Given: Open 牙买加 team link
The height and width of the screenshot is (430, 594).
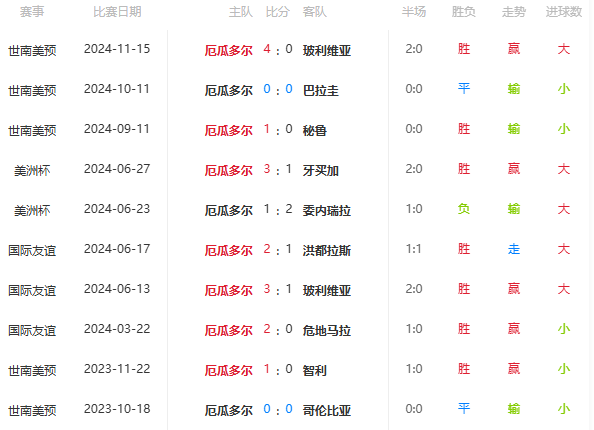Looking at the screenshot, I should click(320, 170).
